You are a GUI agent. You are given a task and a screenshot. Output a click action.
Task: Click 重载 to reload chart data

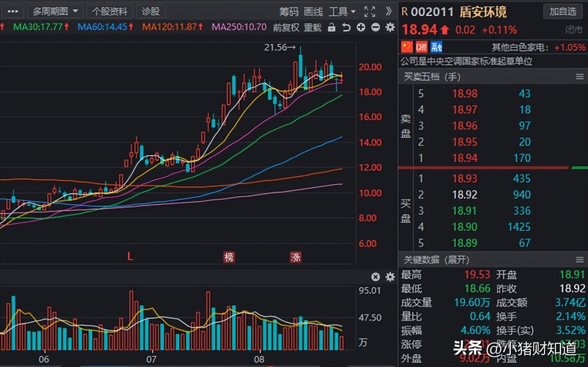pos(313,28)
